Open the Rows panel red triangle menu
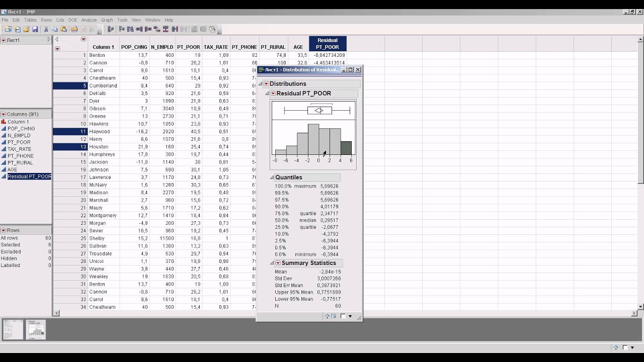644x362 pixels. coord(4,230)
